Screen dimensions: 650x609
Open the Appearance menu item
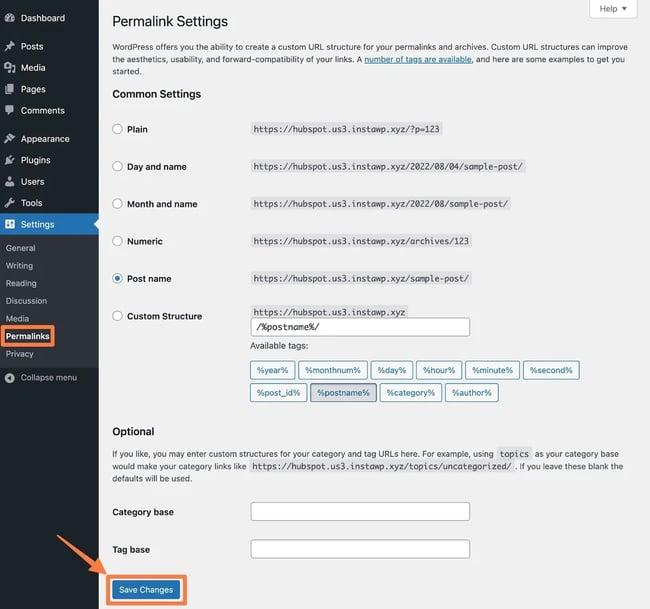click(x=49, y=138)
